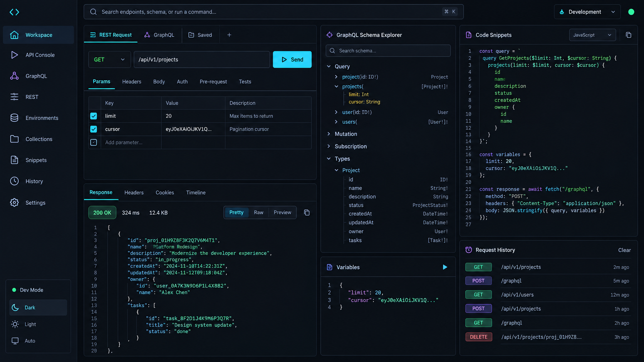Click the Add parameter key field
The height and width of the screenshot is (362, 644).
[x=131, y=142]
